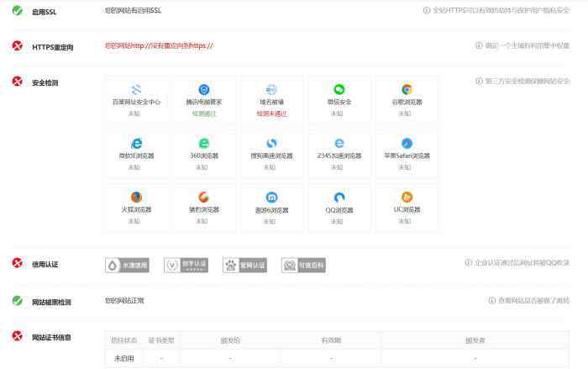Select the 微信安全 WeChat icon
Image resolution: width=588 pixels, height=369 pixels.
tap(339, 89)
